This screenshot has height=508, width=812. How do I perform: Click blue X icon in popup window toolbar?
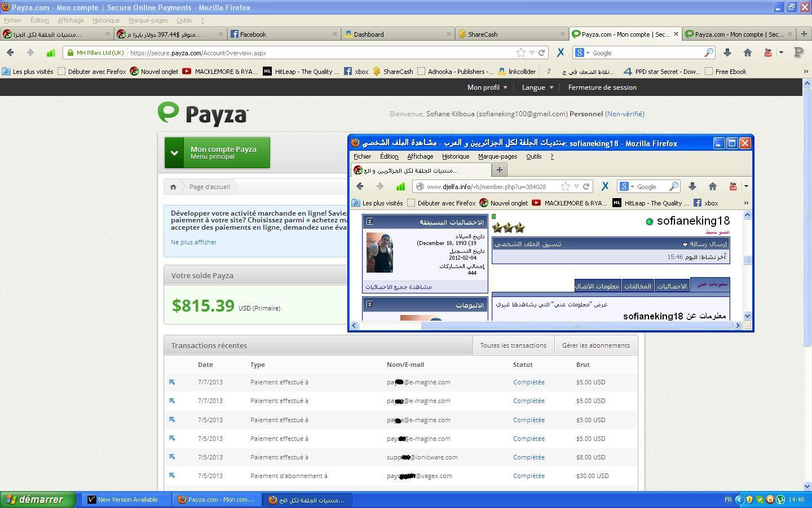[x=605, y=186]
